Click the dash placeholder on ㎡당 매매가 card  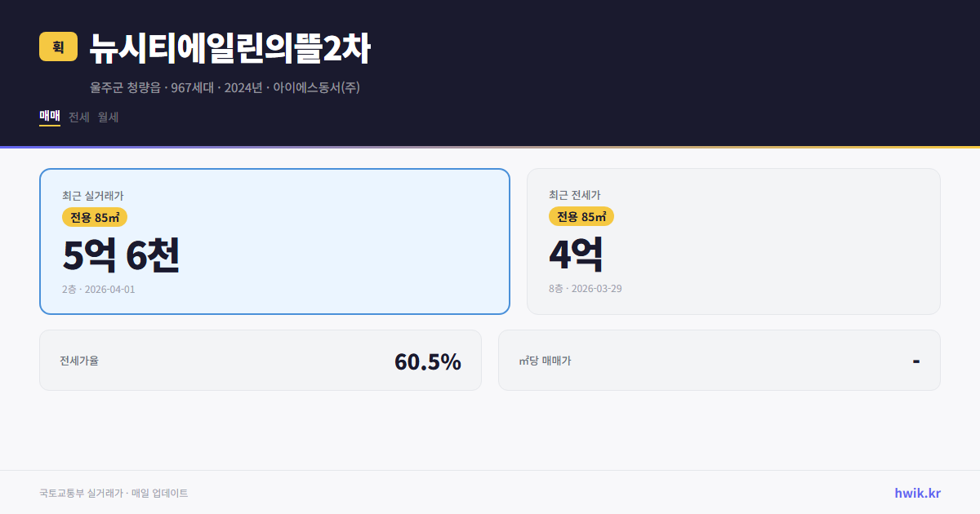pyautogui.click(x=917, y=360)
